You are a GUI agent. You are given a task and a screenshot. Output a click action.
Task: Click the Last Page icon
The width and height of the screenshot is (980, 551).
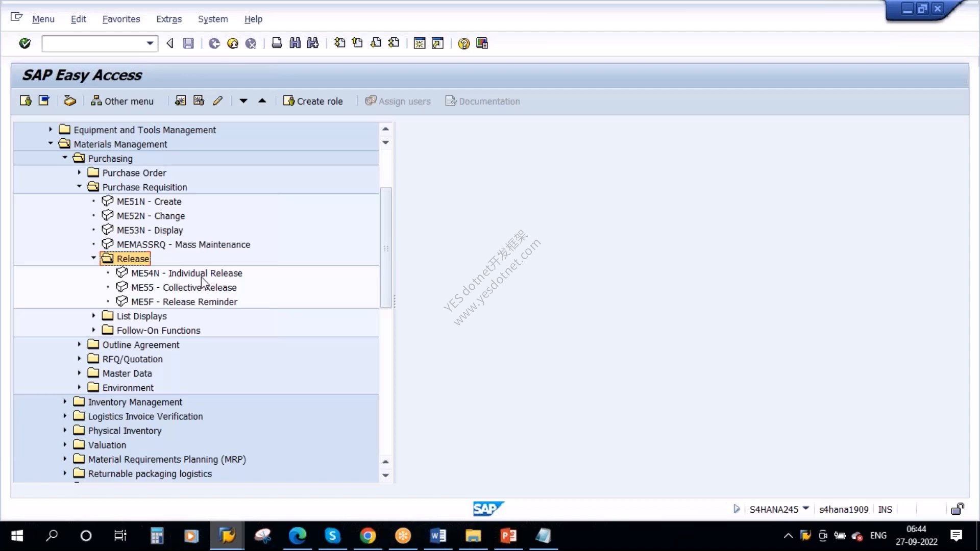394,43
